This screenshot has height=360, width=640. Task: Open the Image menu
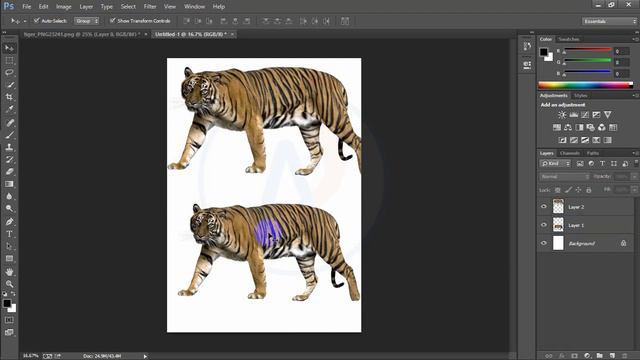[63, 7]
